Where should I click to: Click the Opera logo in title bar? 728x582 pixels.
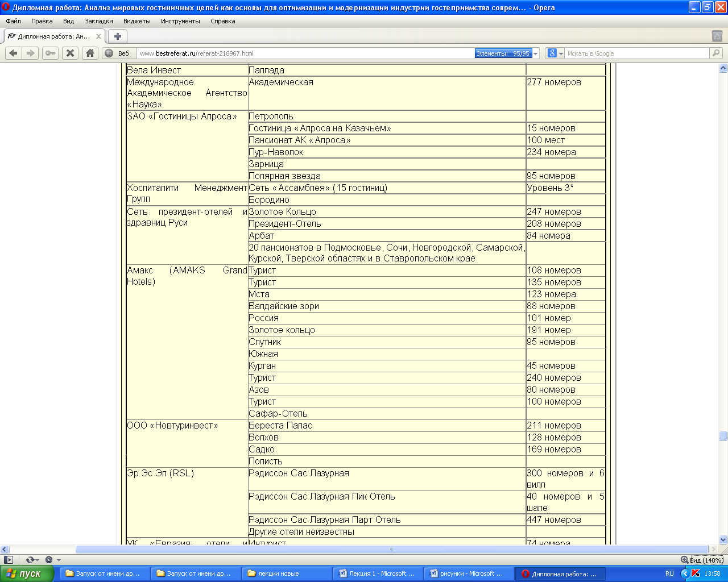(x=6, y=7)
